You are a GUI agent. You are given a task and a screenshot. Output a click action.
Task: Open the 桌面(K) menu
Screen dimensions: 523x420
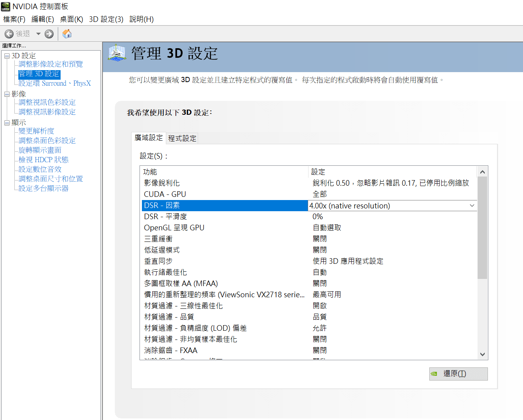tap(71, 19)
